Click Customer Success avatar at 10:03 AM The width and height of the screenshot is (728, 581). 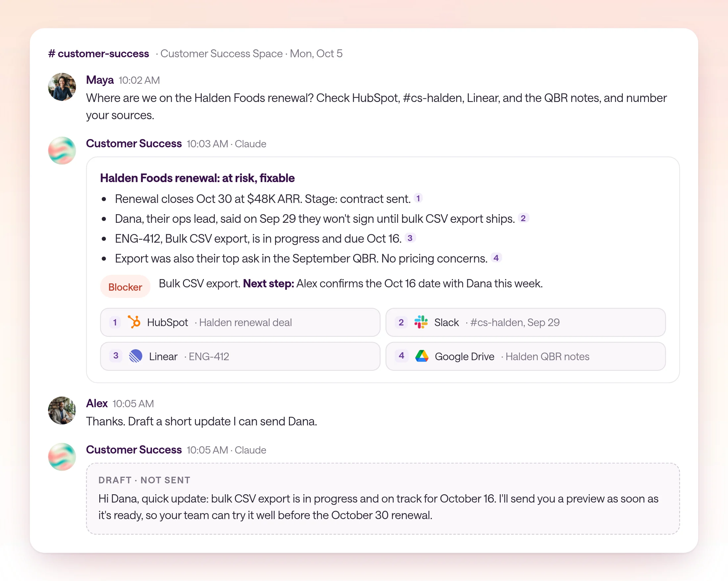62,151
